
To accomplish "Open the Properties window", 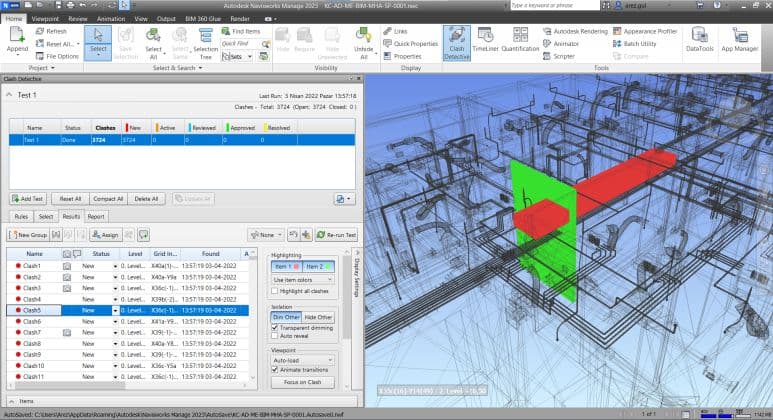I will pos(403,56).
